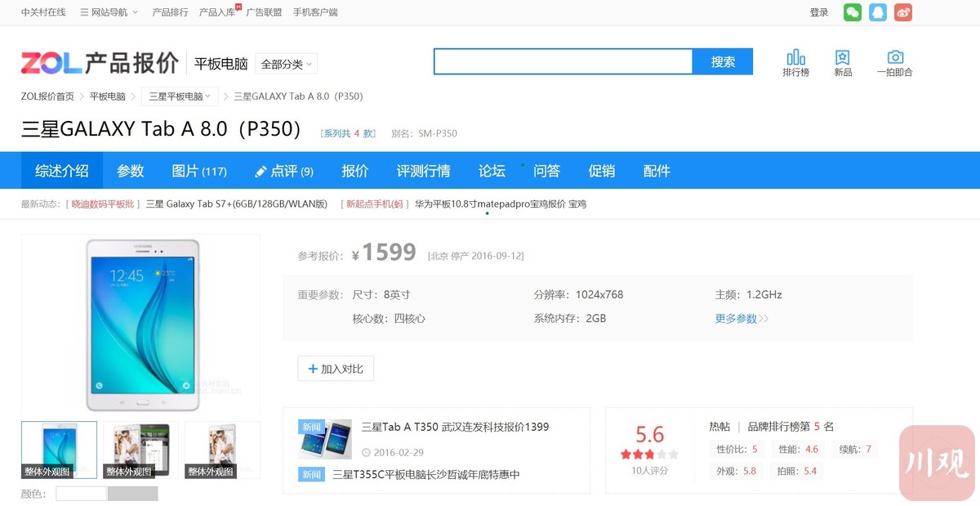Click the QQ penguin icon
The image size is (980, 506).
click(877, 12)
